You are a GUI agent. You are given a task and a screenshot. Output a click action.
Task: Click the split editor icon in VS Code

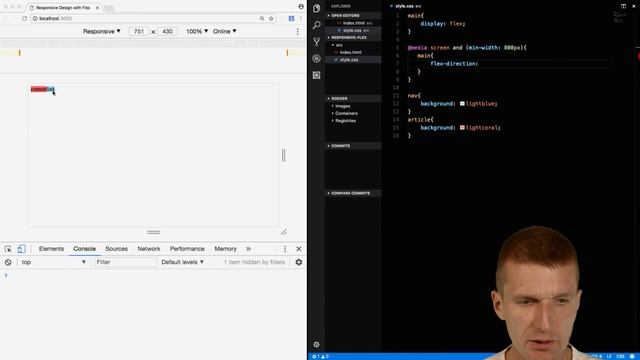[x=623, y=6]
